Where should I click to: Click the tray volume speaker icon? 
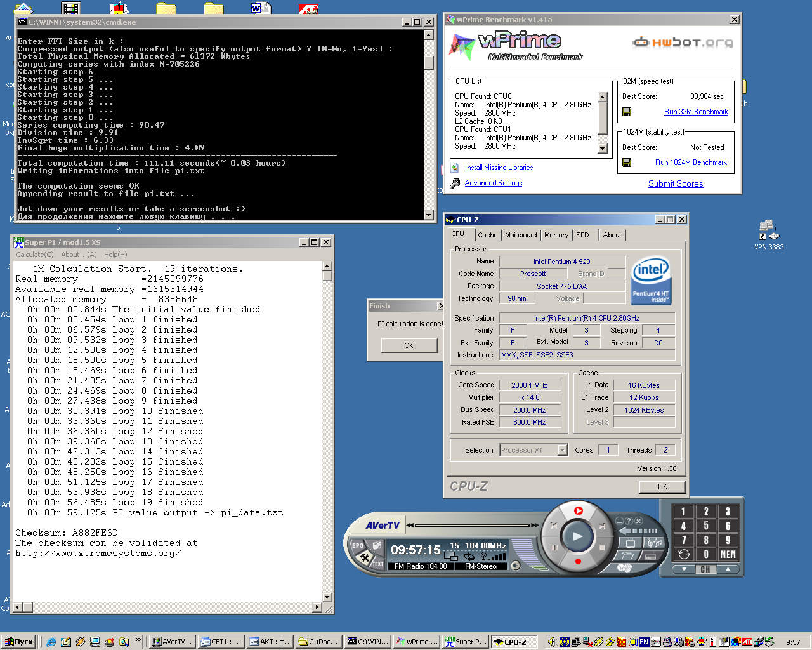pyautogui.click(x=553, y=642)
